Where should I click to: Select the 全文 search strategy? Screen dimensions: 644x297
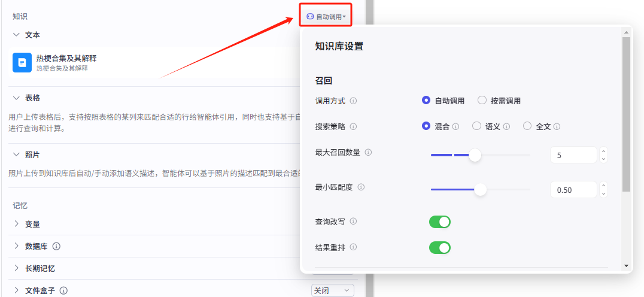click(x=527, y=126)
